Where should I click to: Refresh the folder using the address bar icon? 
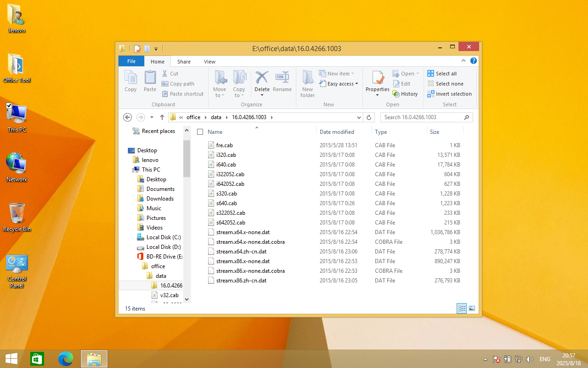pos(369,117)
